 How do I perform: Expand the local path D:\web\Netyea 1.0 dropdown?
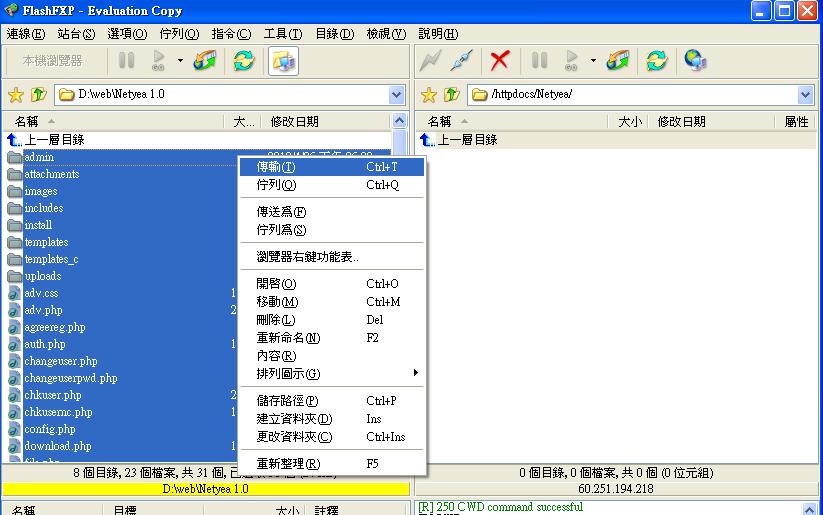[x=397, y=95]
